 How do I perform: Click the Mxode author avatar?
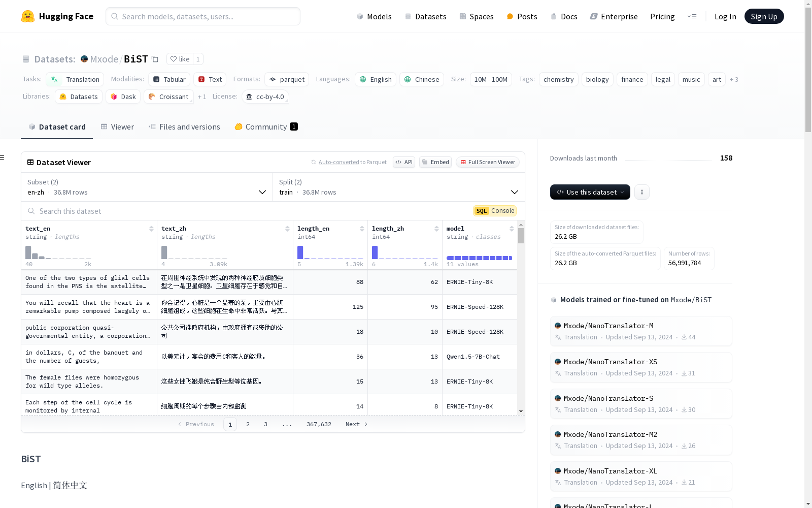tap(84, 59)
